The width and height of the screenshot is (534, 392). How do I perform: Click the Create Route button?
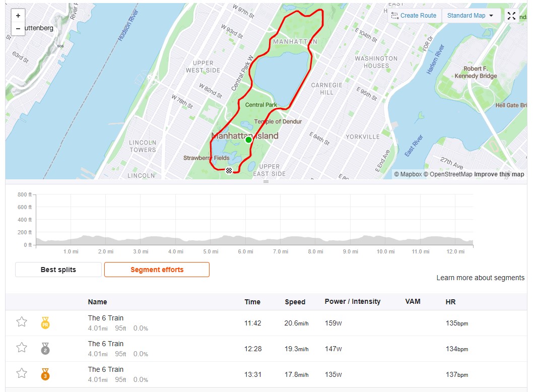tap(414, 16)
